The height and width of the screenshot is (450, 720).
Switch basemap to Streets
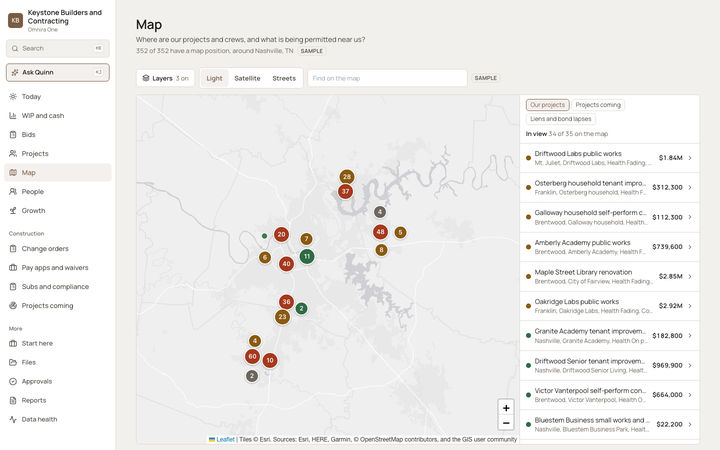(x=284, y=78)
